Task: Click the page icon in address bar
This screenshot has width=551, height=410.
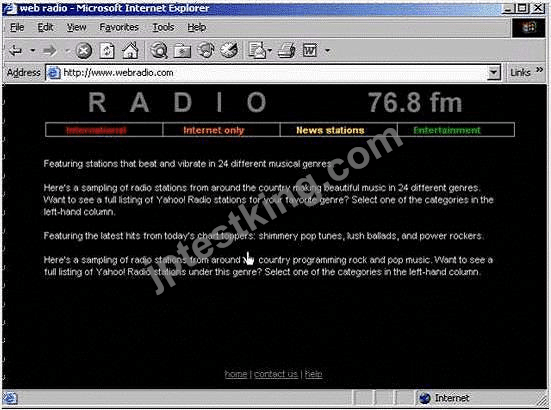Action: click(x=54, y=73)
